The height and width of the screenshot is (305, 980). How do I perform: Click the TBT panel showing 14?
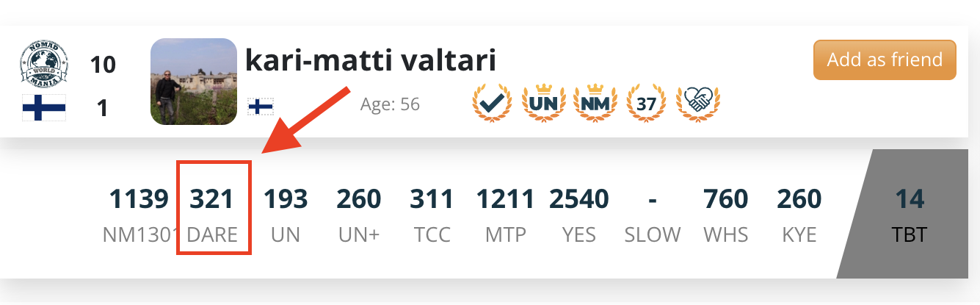tap(910, 214)
